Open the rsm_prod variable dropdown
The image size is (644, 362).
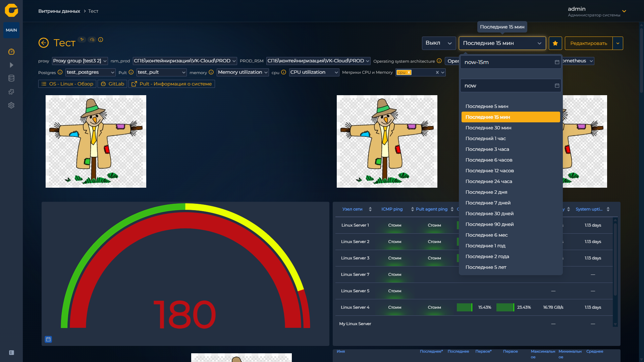185,61
